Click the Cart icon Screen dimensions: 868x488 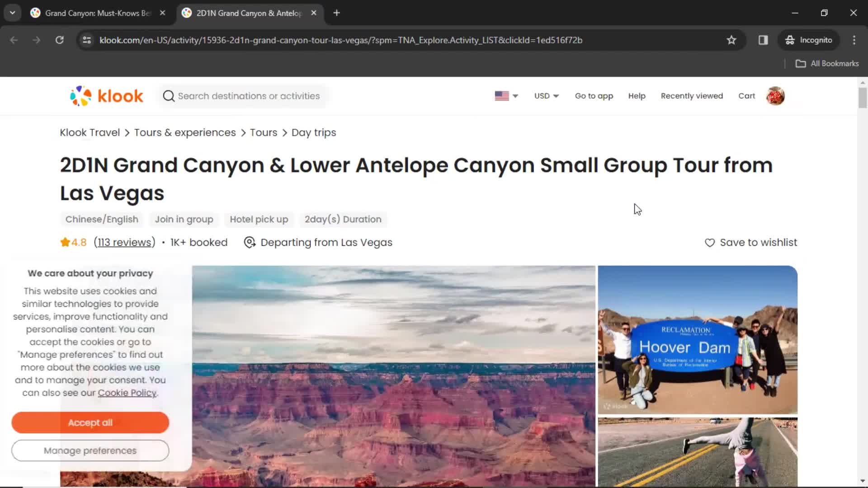click(746, 96)
